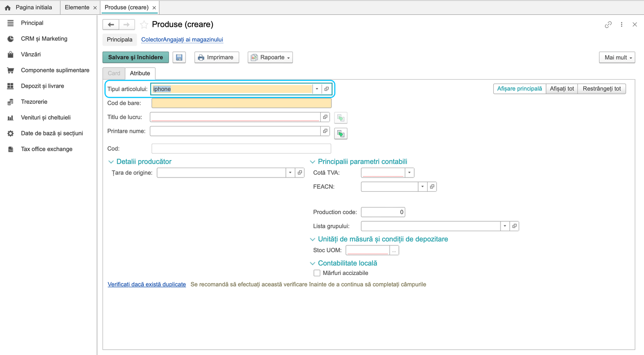Screen dimensions: 644x355
Task: Open Tipul articolului record button
Action: point(326,89)
